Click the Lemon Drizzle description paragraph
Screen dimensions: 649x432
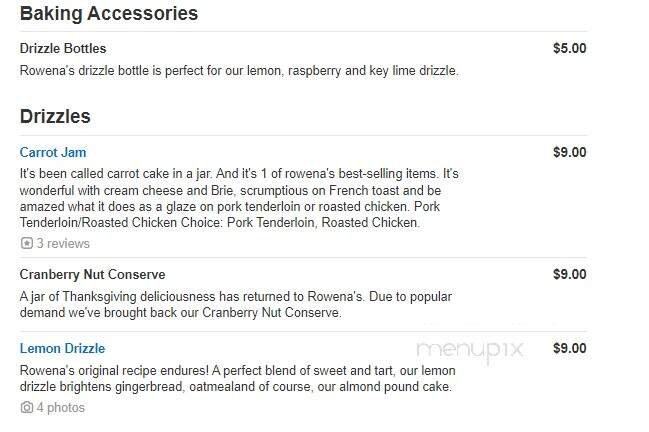click(236, 378)
